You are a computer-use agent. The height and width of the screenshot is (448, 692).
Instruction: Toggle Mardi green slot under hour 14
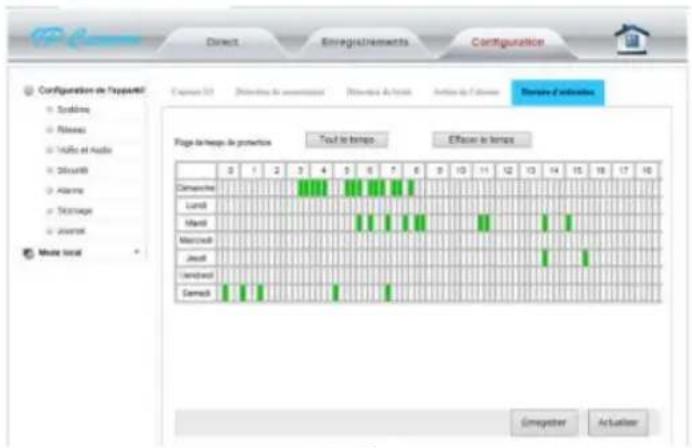(545, 223)
